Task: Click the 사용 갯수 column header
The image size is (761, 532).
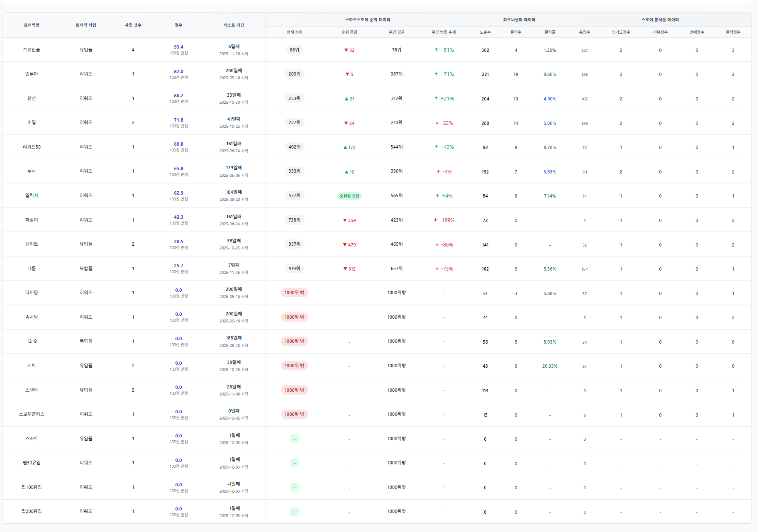Action: pos(133,25)
